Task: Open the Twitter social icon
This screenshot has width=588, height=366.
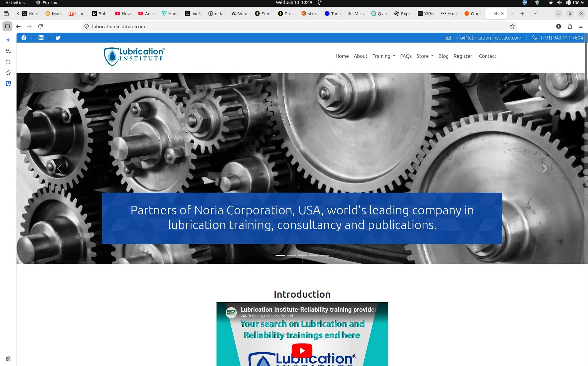Action: coord(58,38)
